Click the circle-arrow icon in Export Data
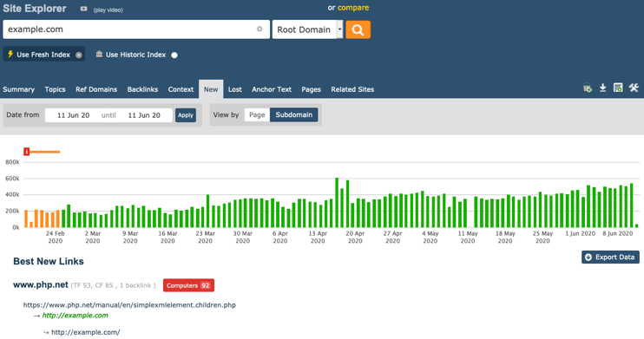The image size is (644, 339). pyautogui.click(x=588, y=258)
